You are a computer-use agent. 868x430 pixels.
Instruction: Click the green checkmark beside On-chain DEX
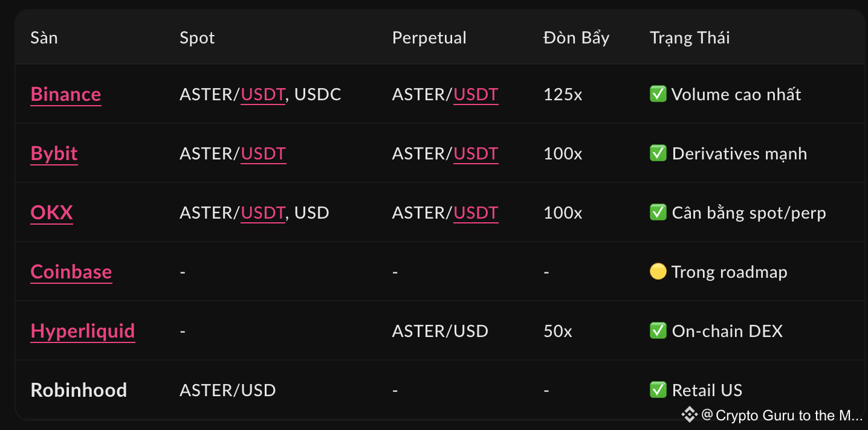pyautogui.click(x=658, y=331)
